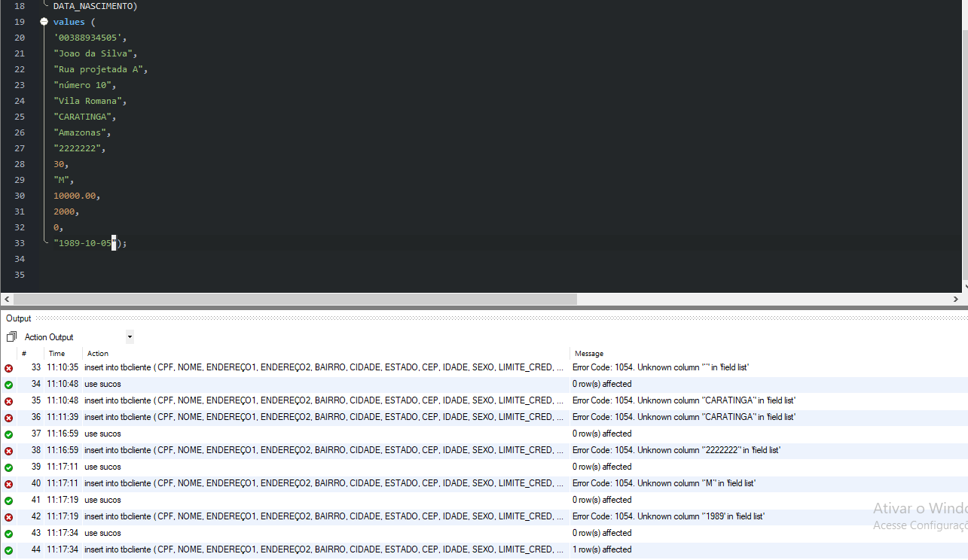Select the 'use sucos' action in row 39

click(x=102, y=467)
